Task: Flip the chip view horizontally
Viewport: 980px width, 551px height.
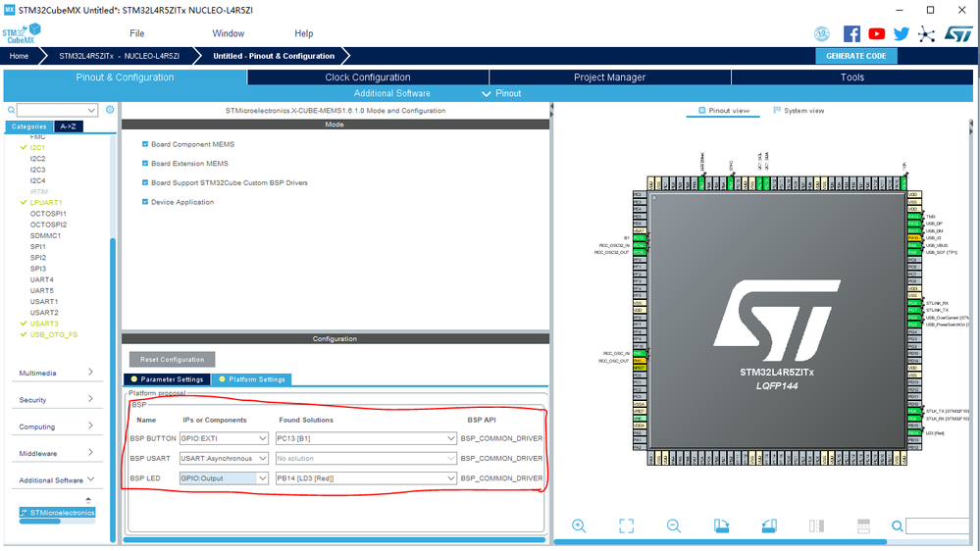Action: tap(816, 526)
